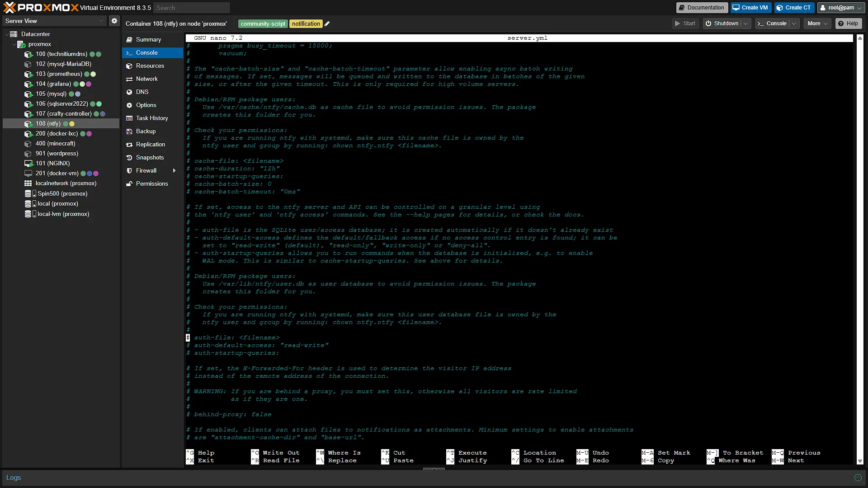Screen dimensions: 868x488
Task: Expand the Firewall submenu arrow
Action: click(174, 171)
